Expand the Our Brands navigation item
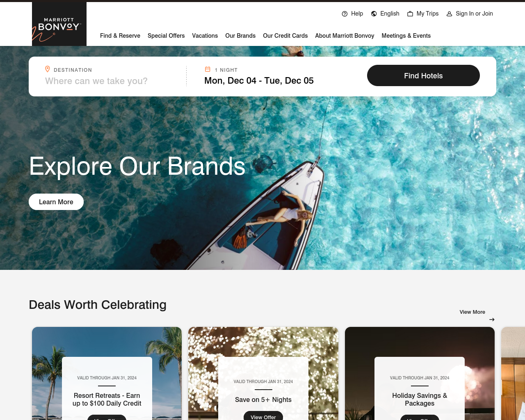 (x=240, y=36)
